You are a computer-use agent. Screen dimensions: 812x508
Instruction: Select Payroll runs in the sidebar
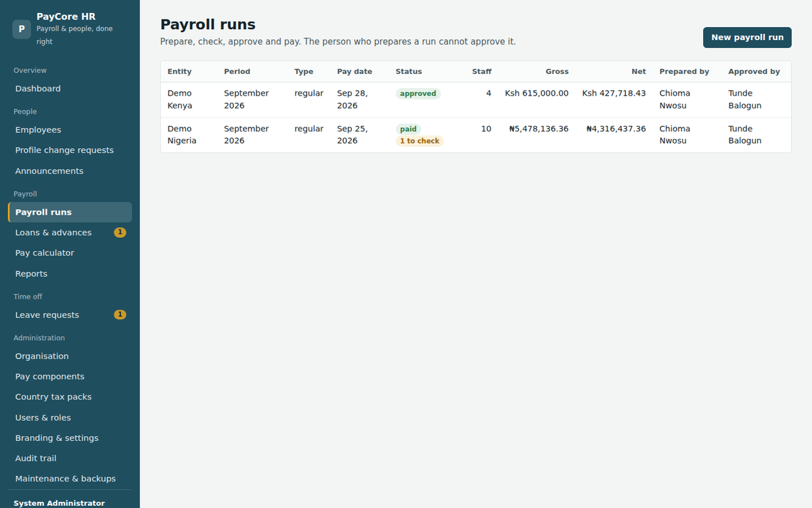(70, 212)
